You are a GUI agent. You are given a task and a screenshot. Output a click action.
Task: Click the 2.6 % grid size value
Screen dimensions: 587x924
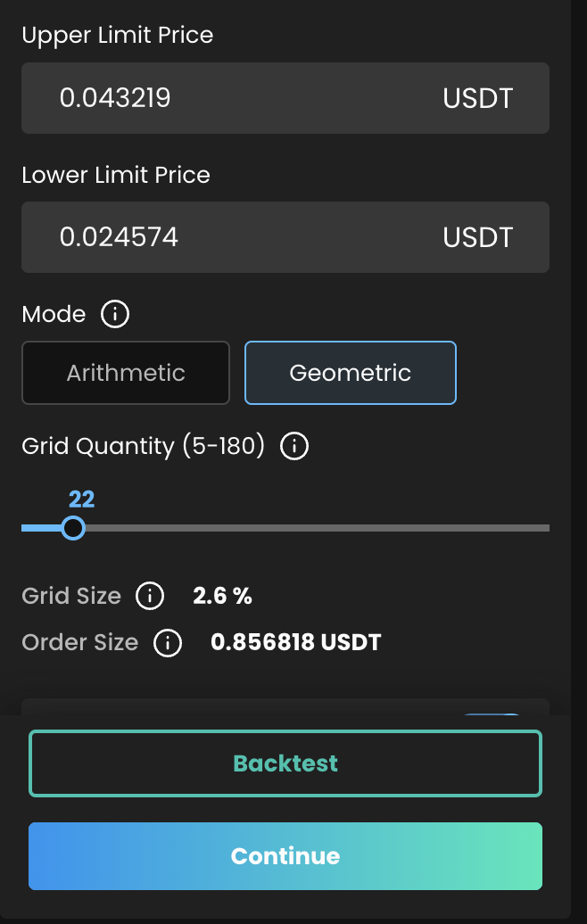click(x=223, y=596)
